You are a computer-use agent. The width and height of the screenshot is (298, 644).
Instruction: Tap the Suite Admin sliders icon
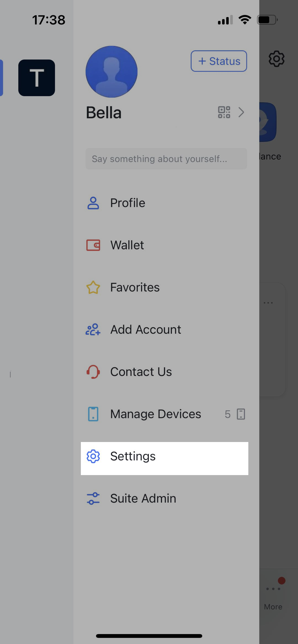(93, 499)
